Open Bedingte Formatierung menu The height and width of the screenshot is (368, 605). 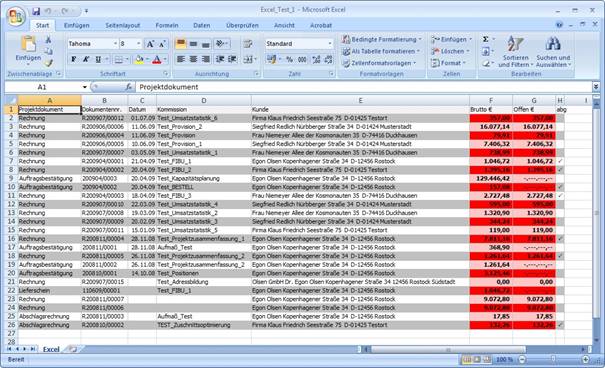(382, 39)
